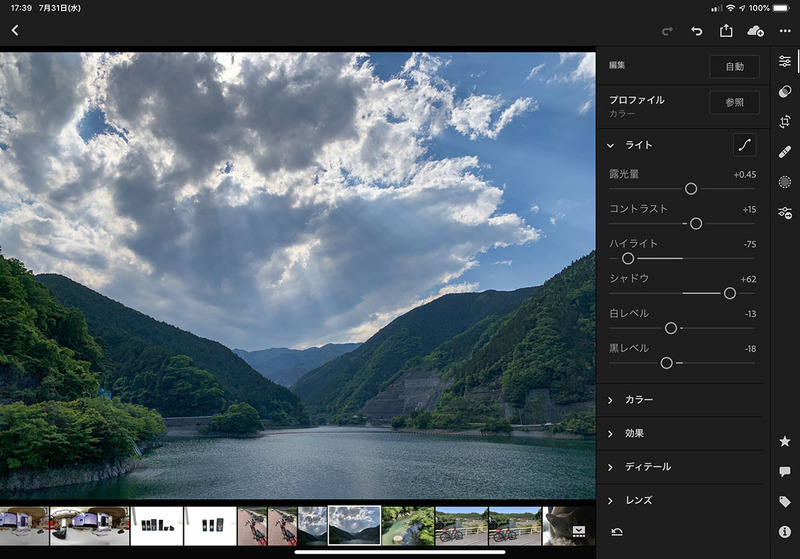Click the 黒レベル slider handle
This screenshot has height=559, width=800.
[x=666, y=363]
